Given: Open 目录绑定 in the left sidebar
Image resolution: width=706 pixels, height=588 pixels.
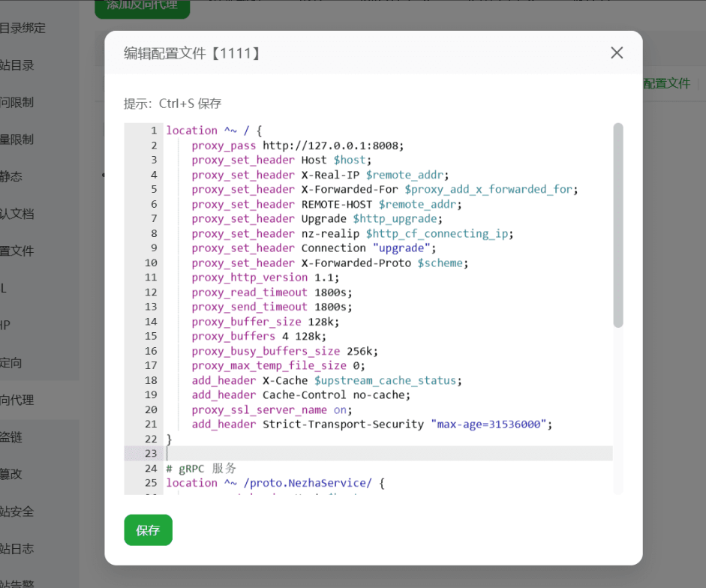Looking at the screenshot, I should coord(23,28).
